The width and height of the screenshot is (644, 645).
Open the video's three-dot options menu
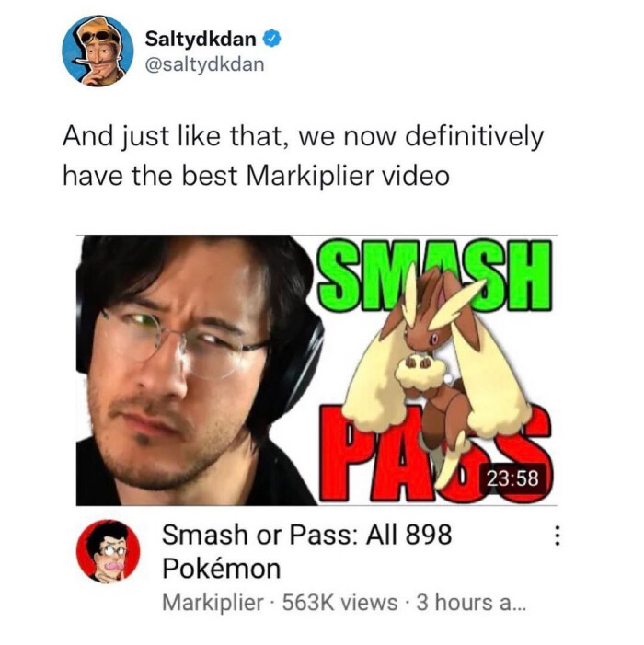pyautogui.click(x=557, y=536)
